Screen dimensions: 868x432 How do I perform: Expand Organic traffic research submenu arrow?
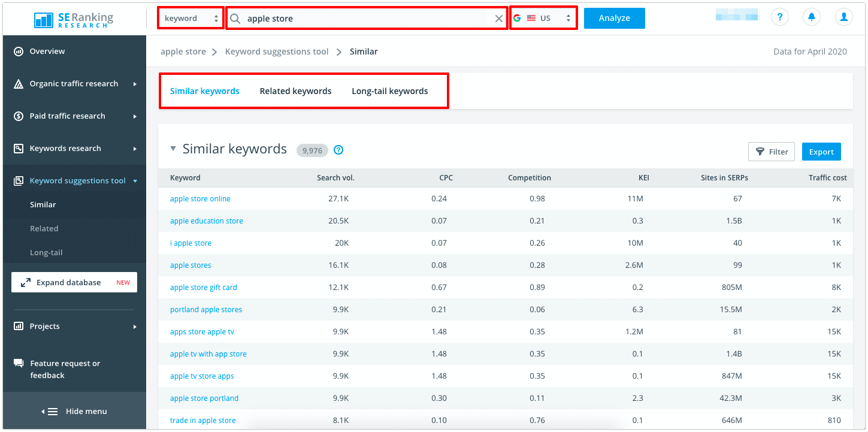(x=135, y=84)
